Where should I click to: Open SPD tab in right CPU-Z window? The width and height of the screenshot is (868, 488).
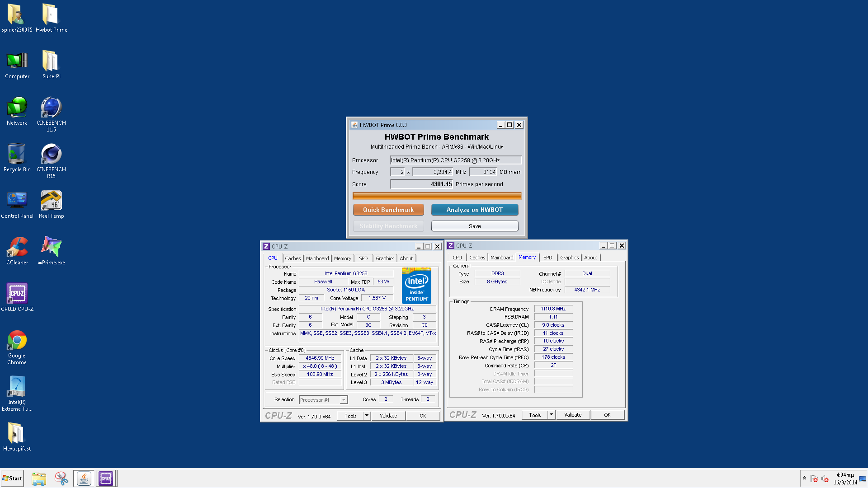click(547, 258)
